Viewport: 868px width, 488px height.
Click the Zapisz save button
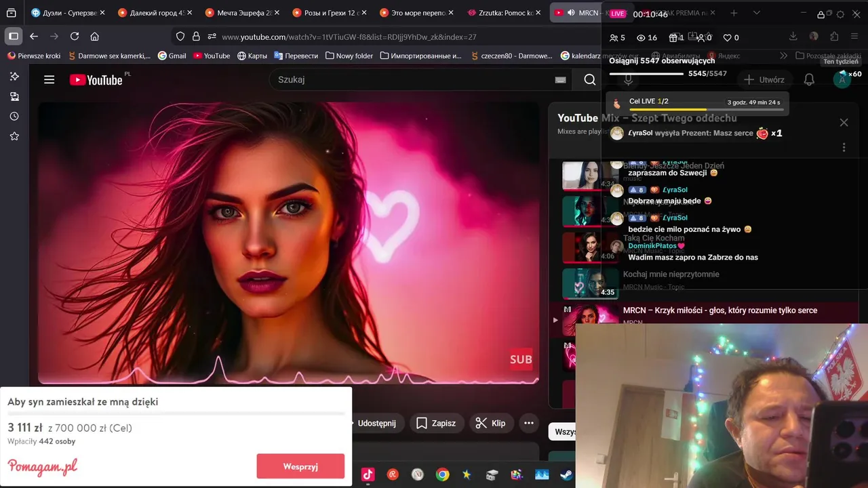coord(436,423)
